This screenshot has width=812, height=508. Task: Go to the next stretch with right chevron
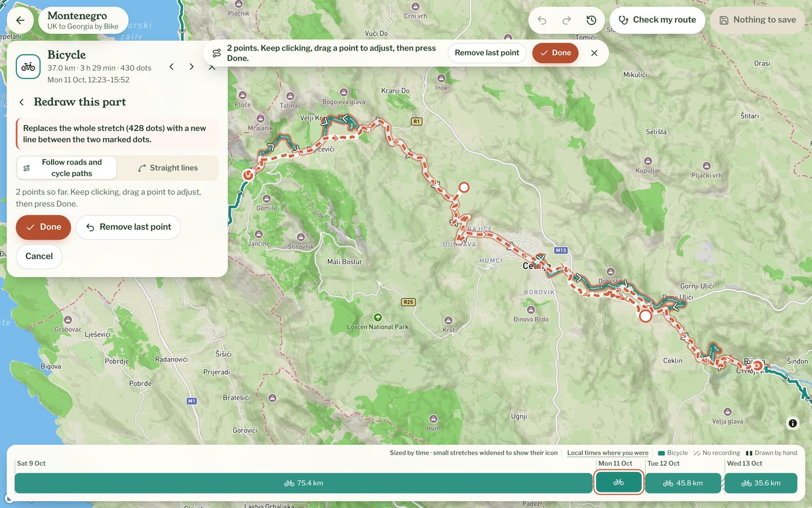point(191,67)
